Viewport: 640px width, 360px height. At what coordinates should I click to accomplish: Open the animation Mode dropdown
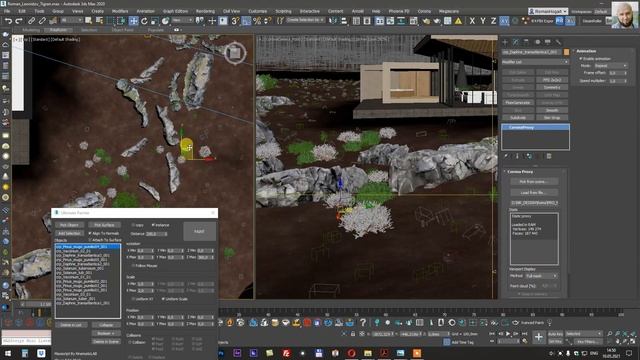(x=610, y=66)
